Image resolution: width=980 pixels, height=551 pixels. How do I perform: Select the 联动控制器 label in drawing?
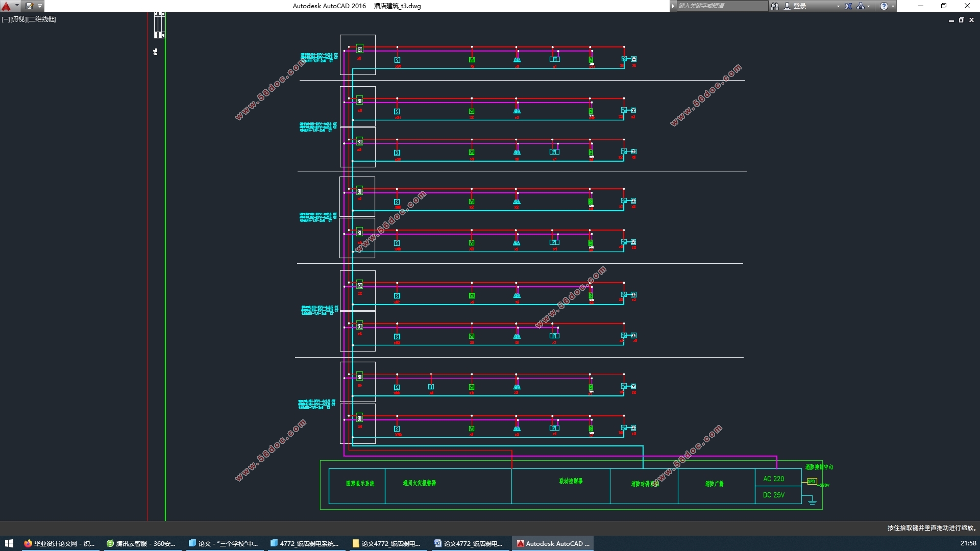(x=571, y=481)
